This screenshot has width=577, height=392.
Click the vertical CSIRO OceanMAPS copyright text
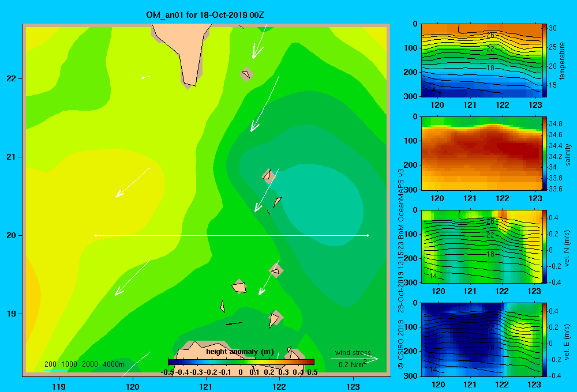point(401,268)
